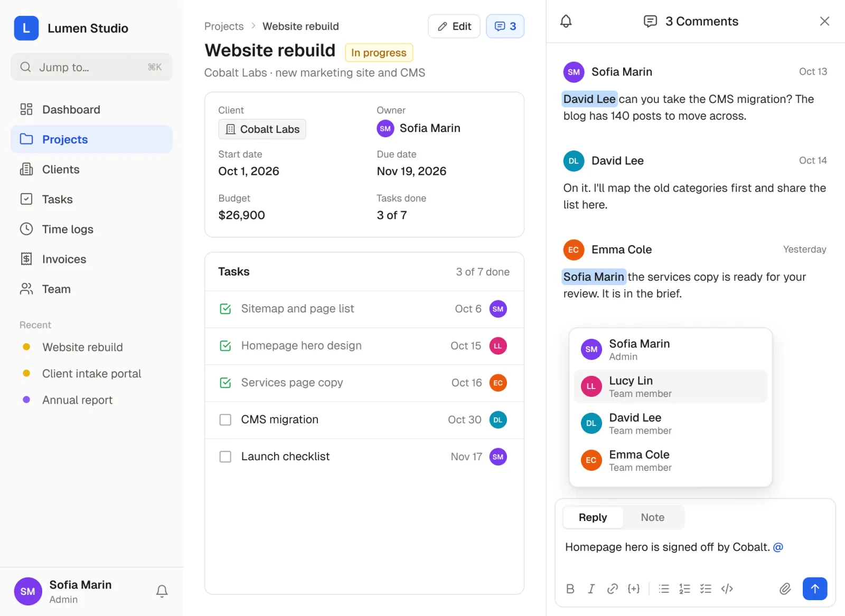
Task: Click the Lumen Studio logo icon
Action: [x=26, y=28]
